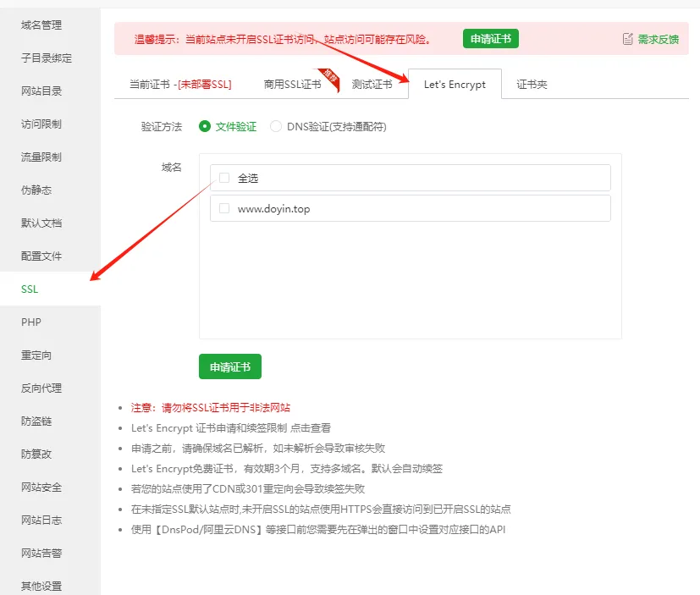Click the green 申请证书 button below the domain list
This screenshot has height=595, width=700.
click(229, 367)
